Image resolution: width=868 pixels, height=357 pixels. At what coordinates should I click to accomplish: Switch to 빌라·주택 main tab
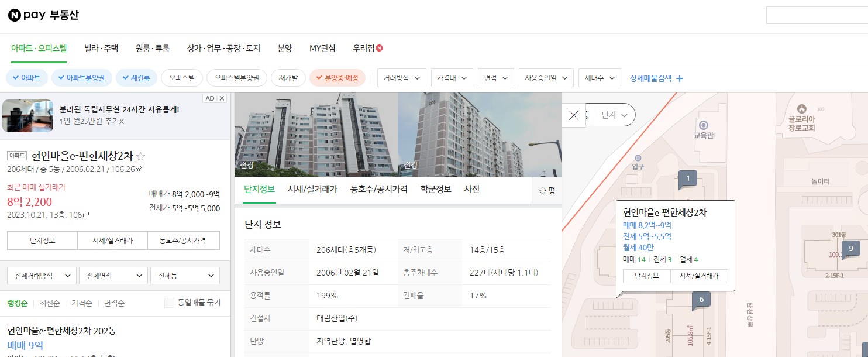tap(101, 49)
